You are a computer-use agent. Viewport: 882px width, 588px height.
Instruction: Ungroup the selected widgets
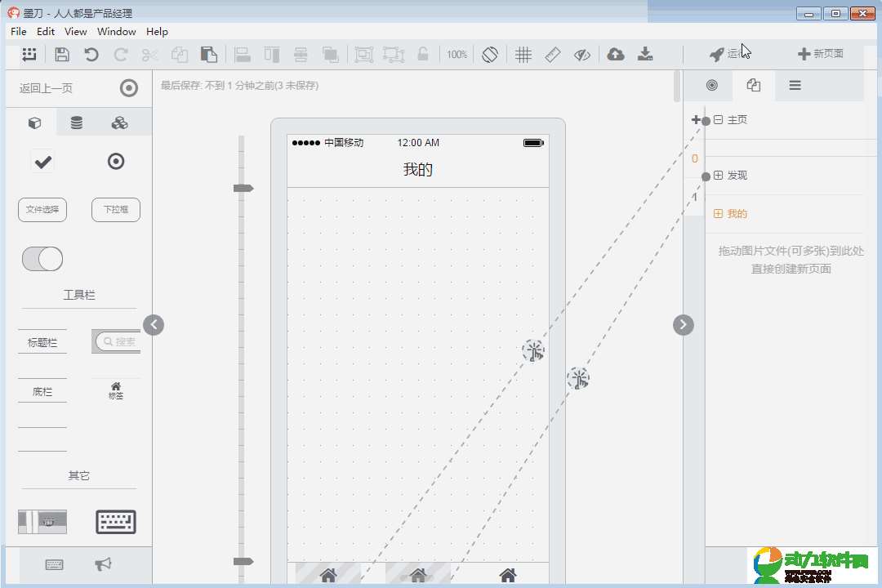point(394,55)
